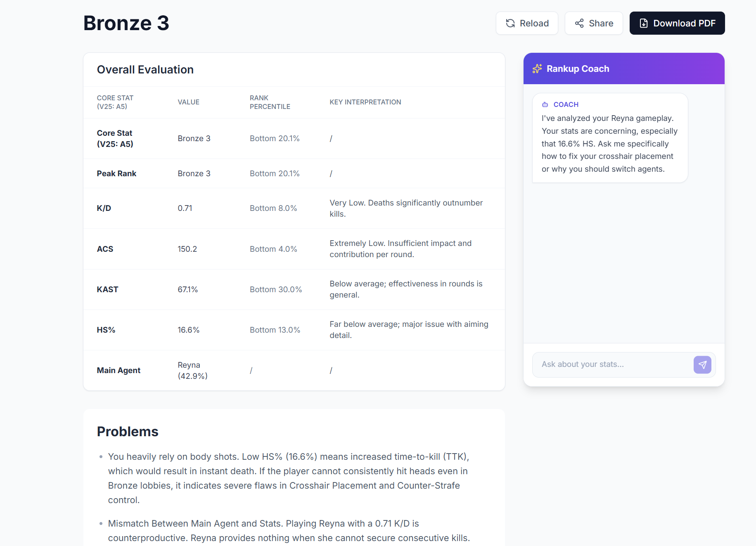Open sharing options with the Share button
Screen dimensions: 756x546
pyautogui.click(x=594, y=23)
